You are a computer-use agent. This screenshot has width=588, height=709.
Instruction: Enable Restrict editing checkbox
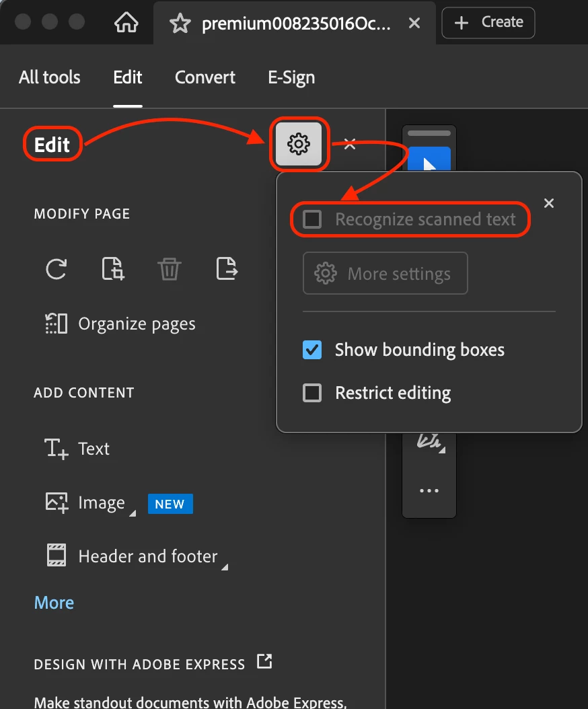point(312,393)
